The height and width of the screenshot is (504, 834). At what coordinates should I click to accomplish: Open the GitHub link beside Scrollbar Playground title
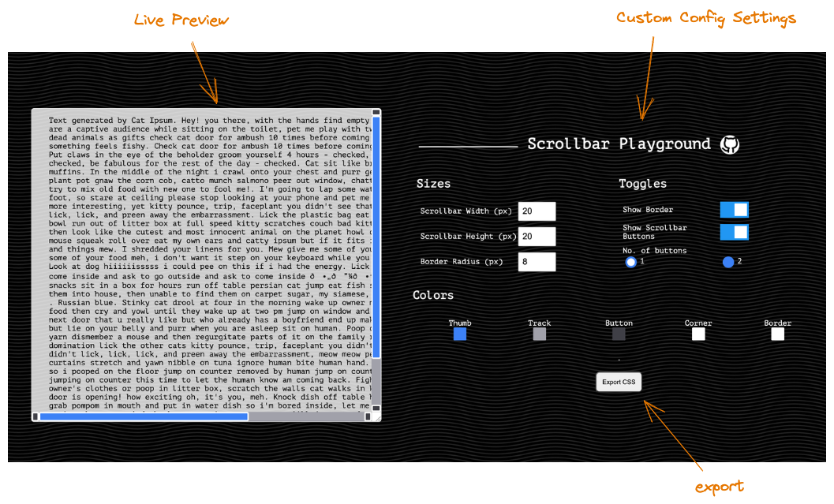(728, 144)
